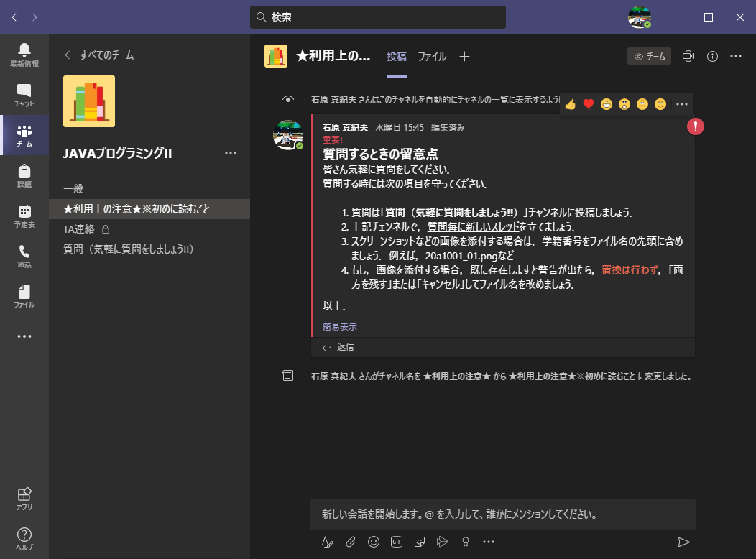Go back to すべてのチーム
The height and width of the screenshot is (559, 756).
pyautogui.click(x=99, y=55)
